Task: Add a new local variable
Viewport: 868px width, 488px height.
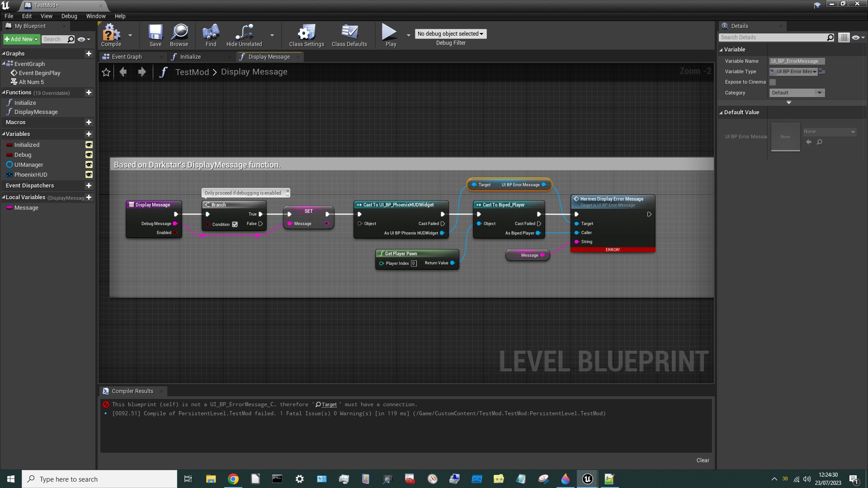Action: click(x=89, y=197)
